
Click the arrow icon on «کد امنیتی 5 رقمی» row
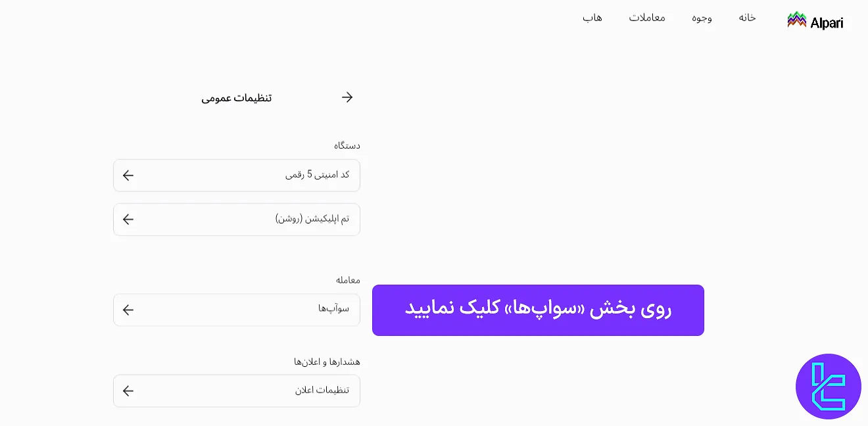[128, 175]
